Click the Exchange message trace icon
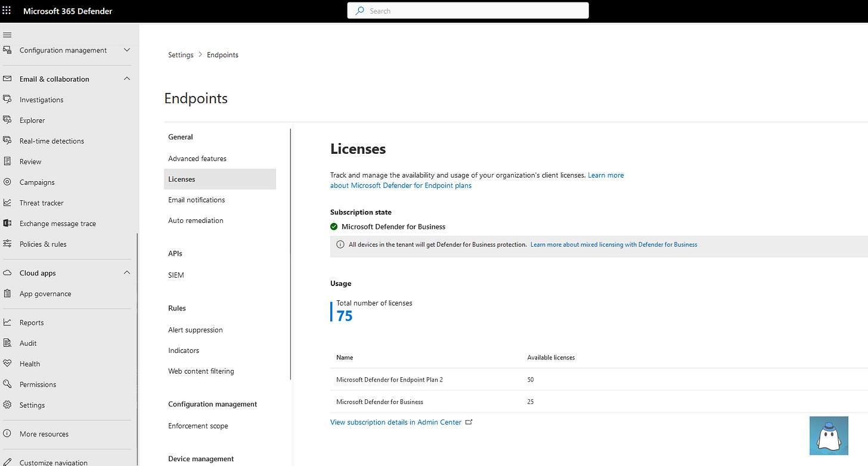The width and height of the screenshot is (868, 466). click(7, 223)
